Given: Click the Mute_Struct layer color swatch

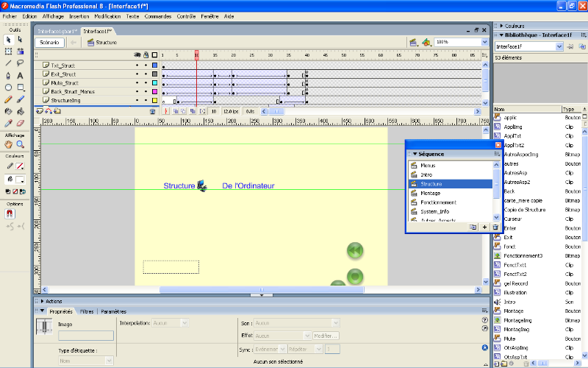Looking at the screenshot, I should coord(154,83).
